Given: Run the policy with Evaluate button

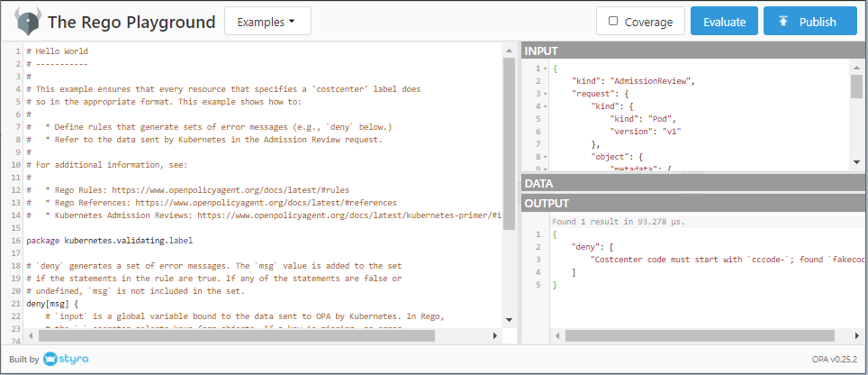Looking at the screenshot, I should click(724, 21).
